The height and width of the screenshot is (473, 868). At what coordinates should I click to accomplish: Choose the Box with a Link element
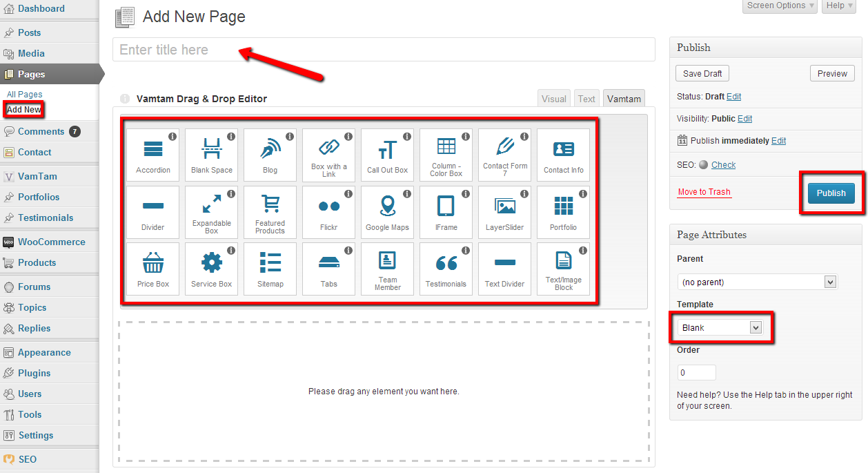click(329, 155)
